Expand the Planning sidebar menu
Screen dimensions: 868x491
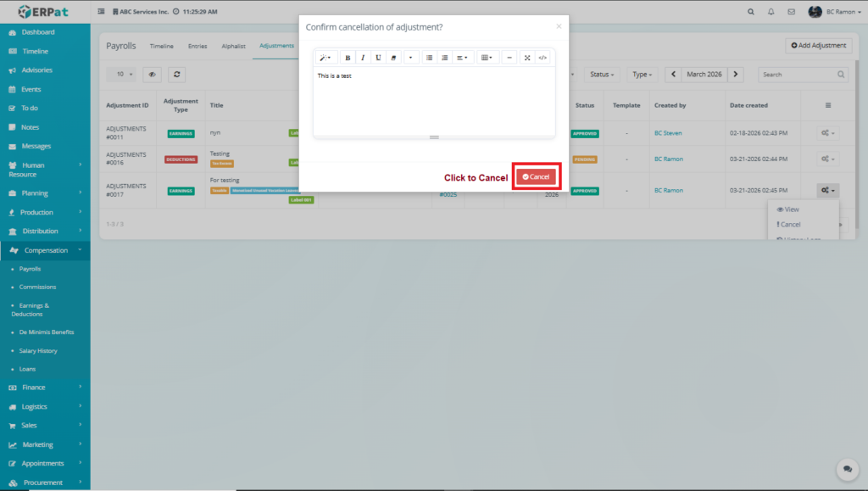45,193
